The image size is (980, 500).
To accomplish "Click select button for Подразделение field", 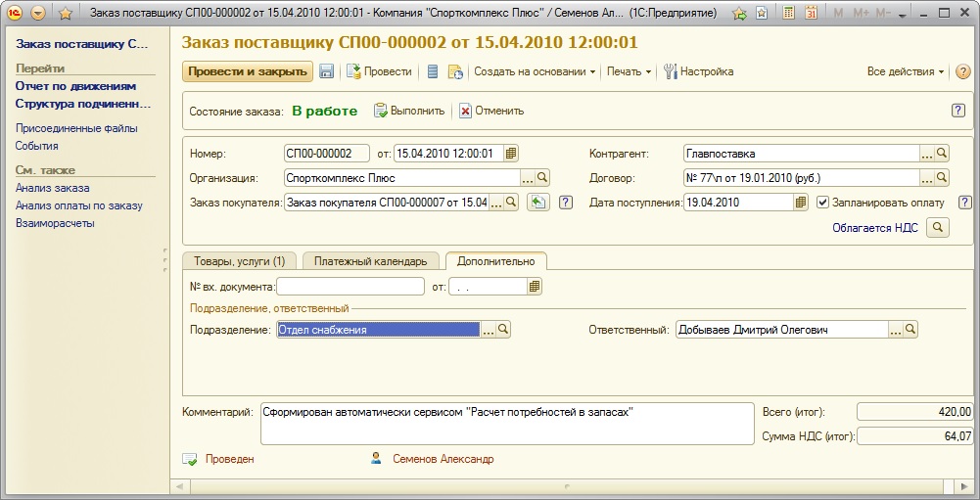I will (x=489, y=330).
